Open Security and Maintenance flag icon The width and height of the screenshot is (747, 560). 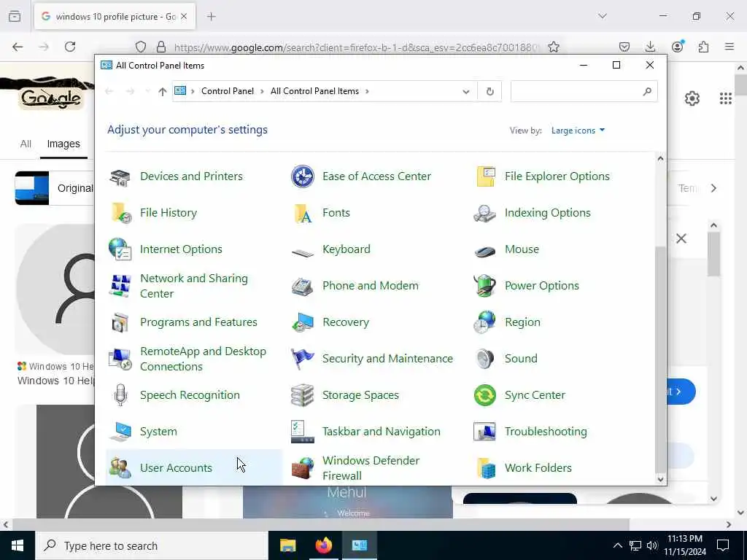303,359
